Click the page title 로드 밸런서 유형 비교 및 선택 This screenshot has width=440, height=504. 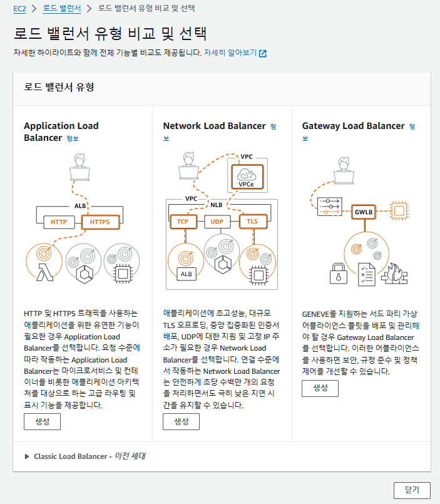pos(110,33)
